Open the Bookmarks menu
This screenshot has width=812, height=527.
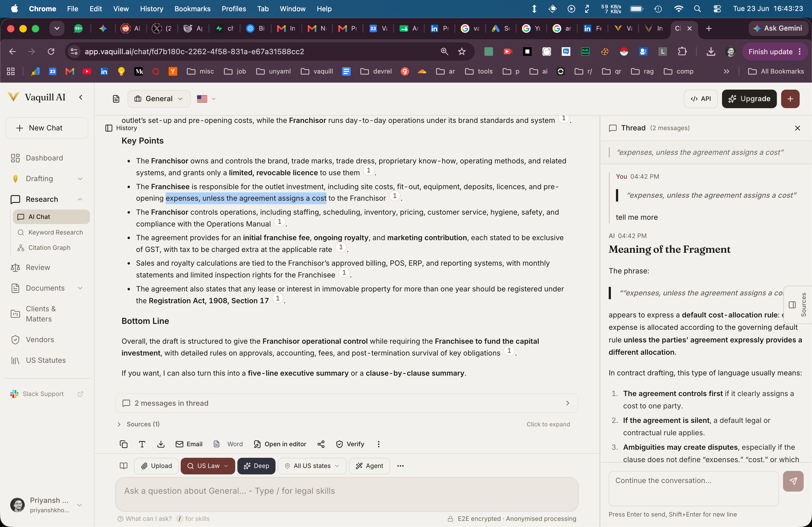(x=193, y=9)
